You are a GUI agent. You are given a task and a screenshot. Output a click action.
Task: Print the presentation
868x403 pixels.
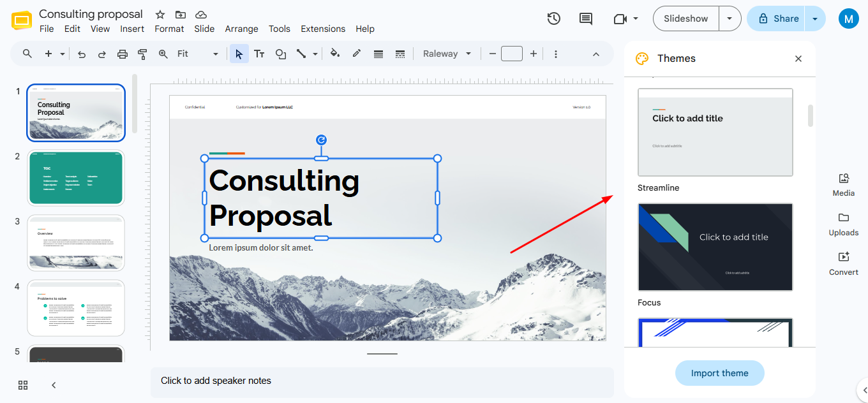click(x=123, y=54)
